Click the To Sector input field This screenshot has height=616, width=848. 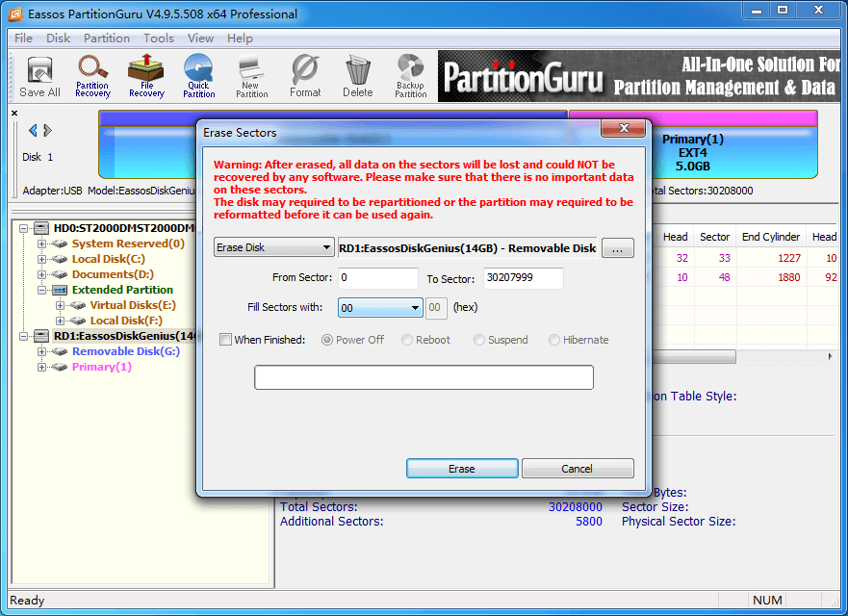click(524, 278)
